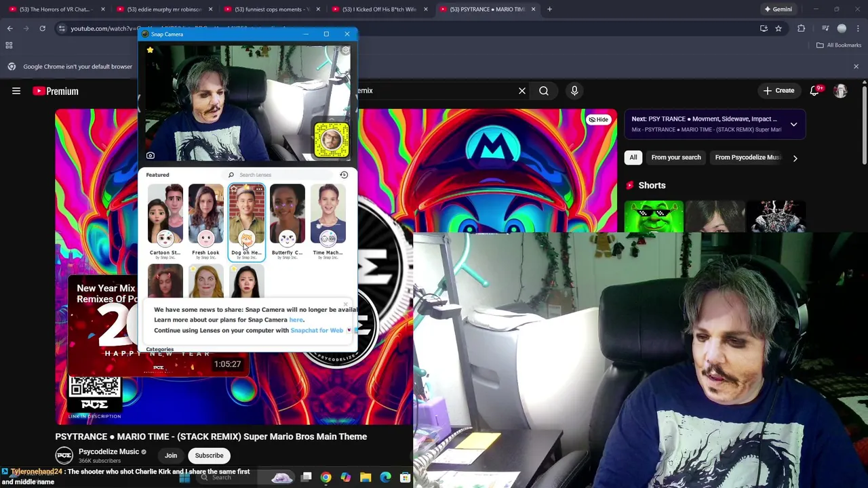Image resolution: width=868 pixels, height=488 pixels.
Task: Open Microsoft Store from the taskbar
Action: 405,477
